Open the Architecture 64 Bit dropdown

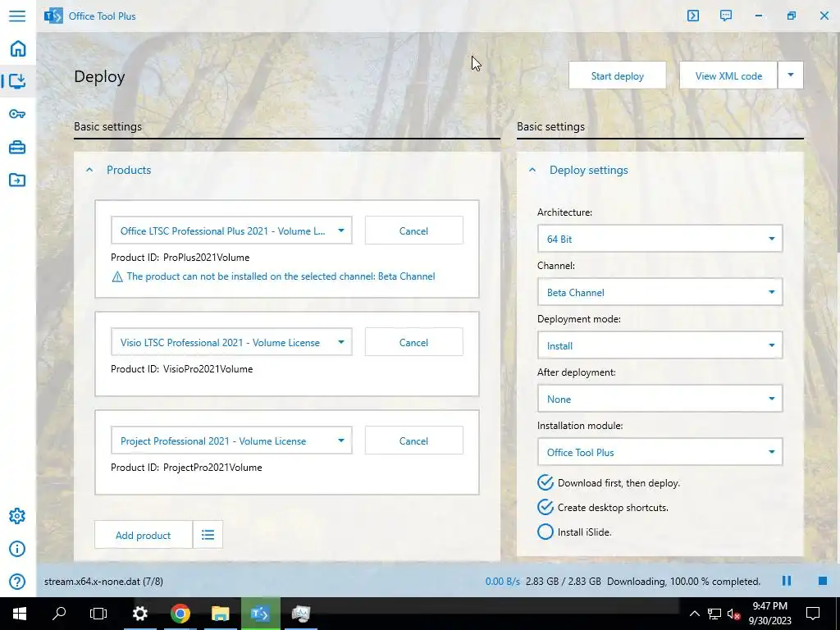[x=660, y=239]
